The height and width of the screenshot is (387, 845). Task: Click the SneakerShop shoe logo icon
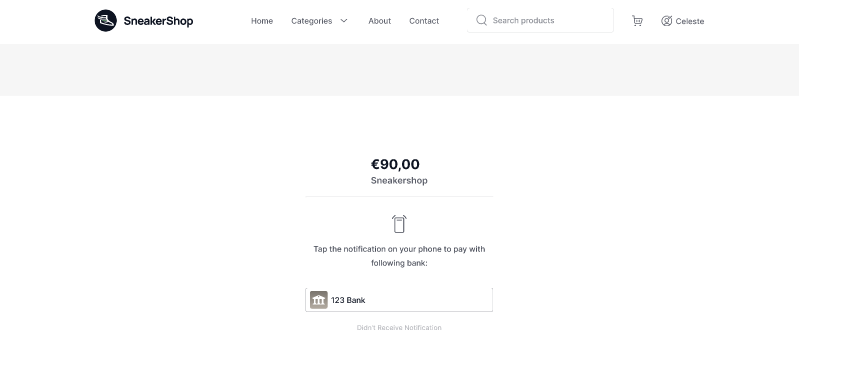tap(106, 20)
